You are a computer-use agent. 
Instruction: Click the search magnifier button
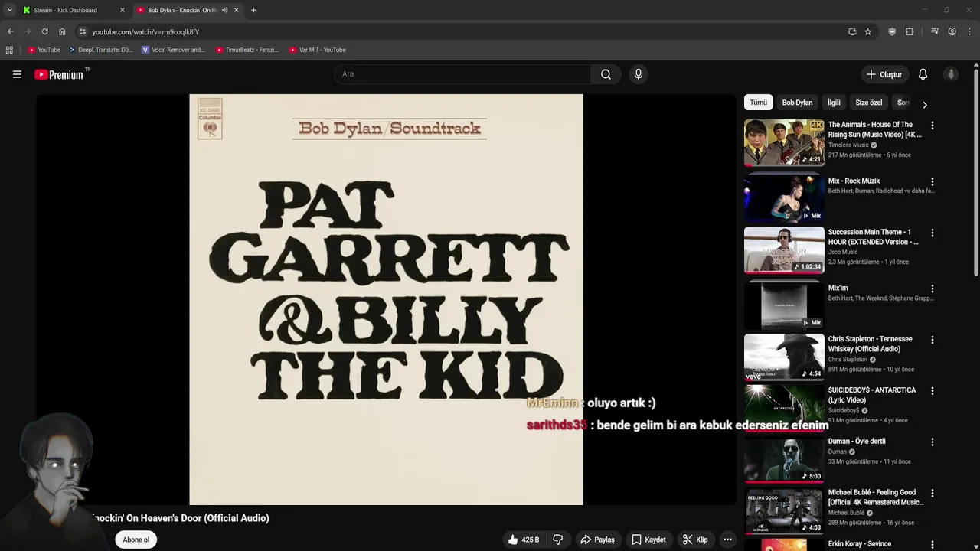[x=606, y=74]
